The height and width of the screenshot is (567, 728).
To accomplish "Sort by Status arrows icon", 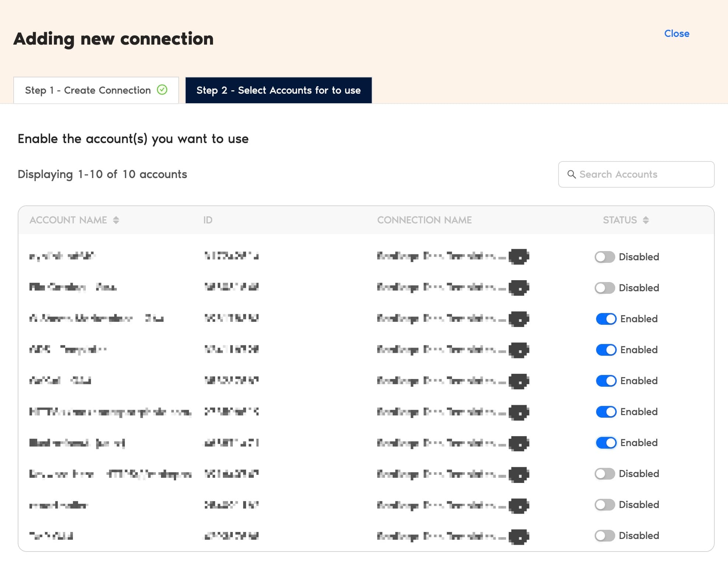I will coord(645,220).
